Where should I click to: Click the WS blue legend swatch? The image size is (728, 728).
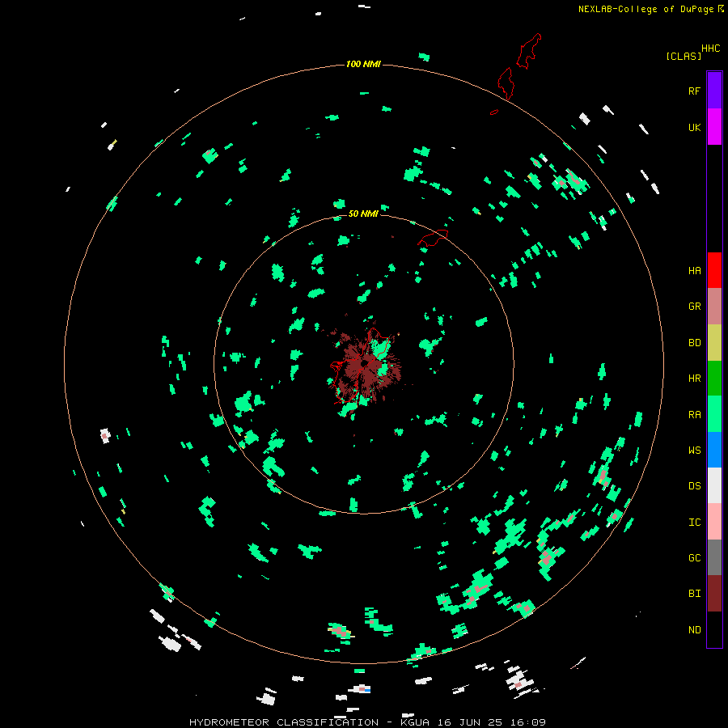pyautogui.click(x=714, y=450)
